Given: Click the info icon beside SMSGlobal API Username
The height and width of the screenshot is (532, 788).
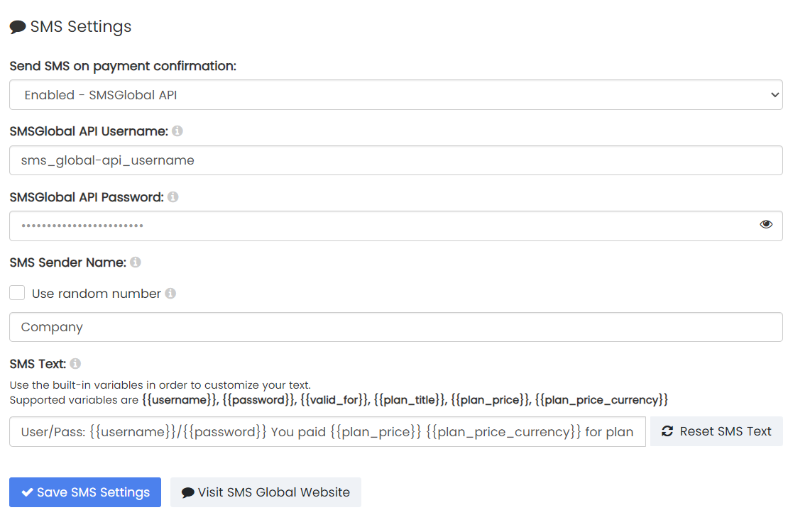Looking at the screenshot, I should point(177,131).
